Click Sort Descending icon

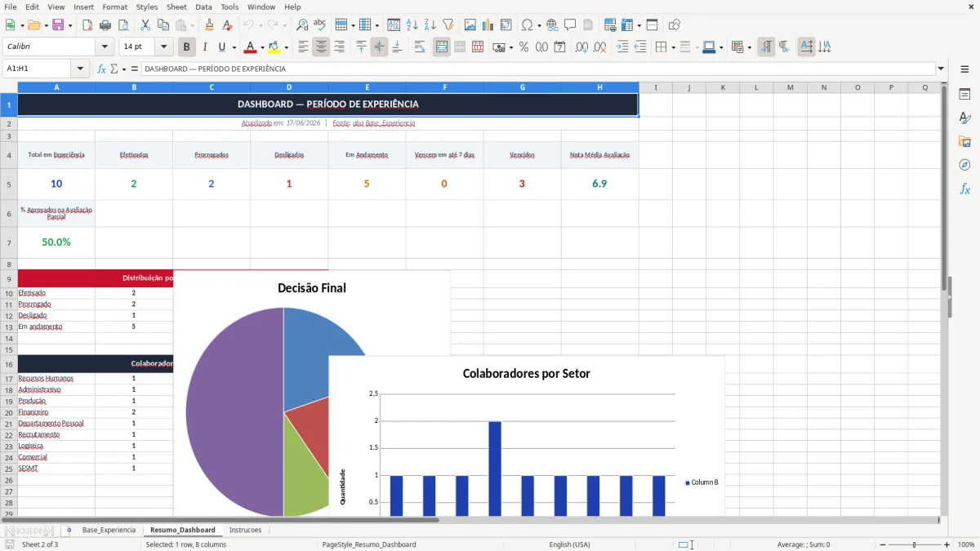430,25
